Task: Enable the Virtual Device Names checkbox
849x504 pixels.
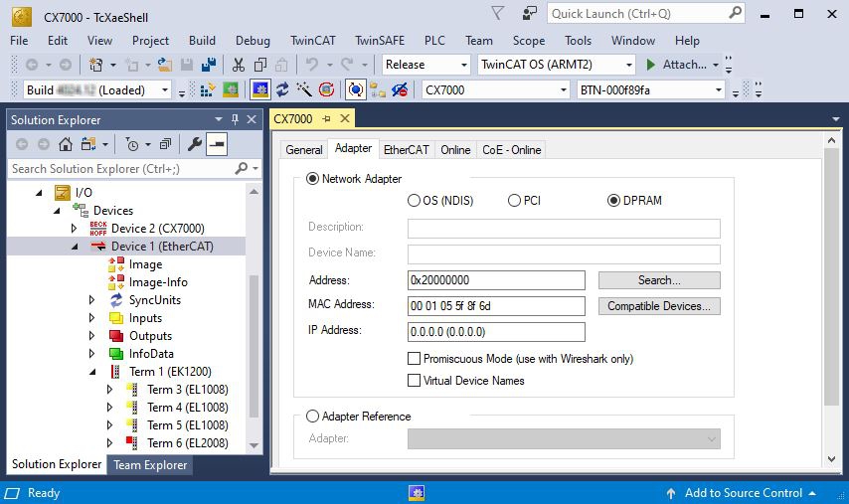Action: [x=414, y=381]
